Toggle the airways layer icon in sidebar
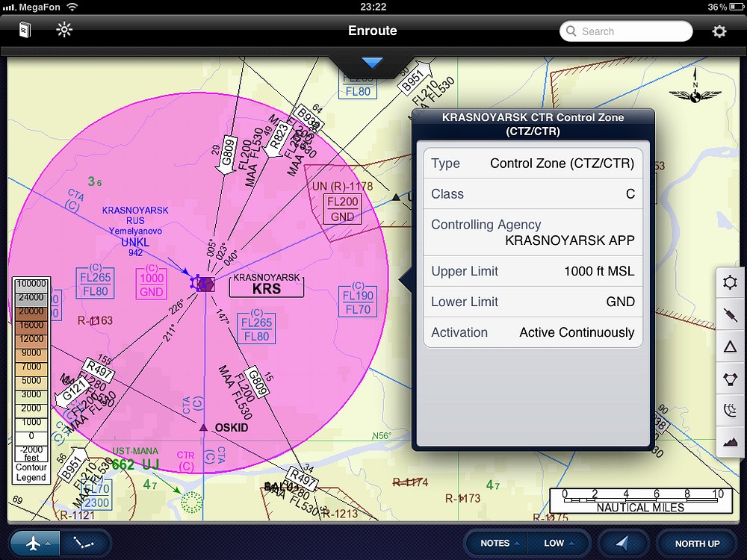Image resolution: width=747 pixels, height=560 pixels. 731,315
